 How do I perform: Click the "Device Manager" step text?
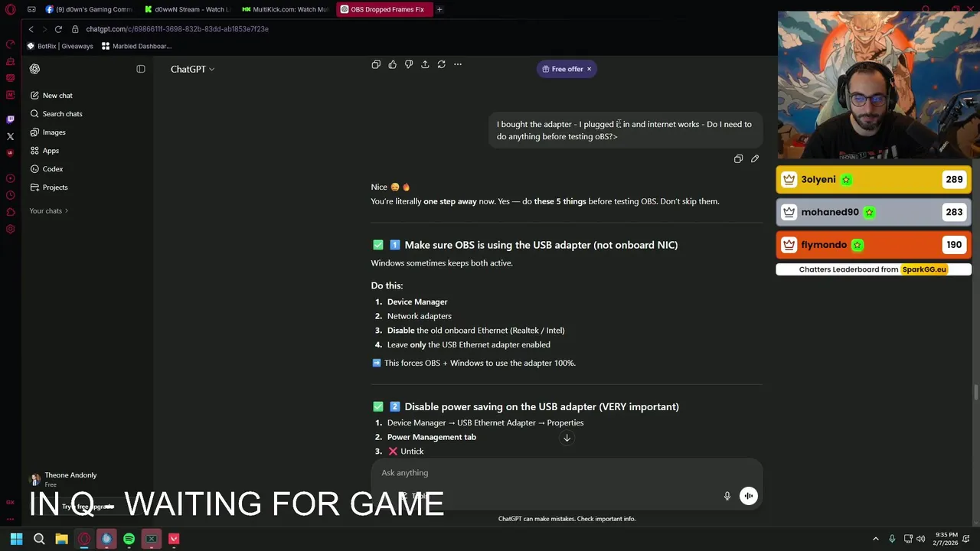point(417,302)
